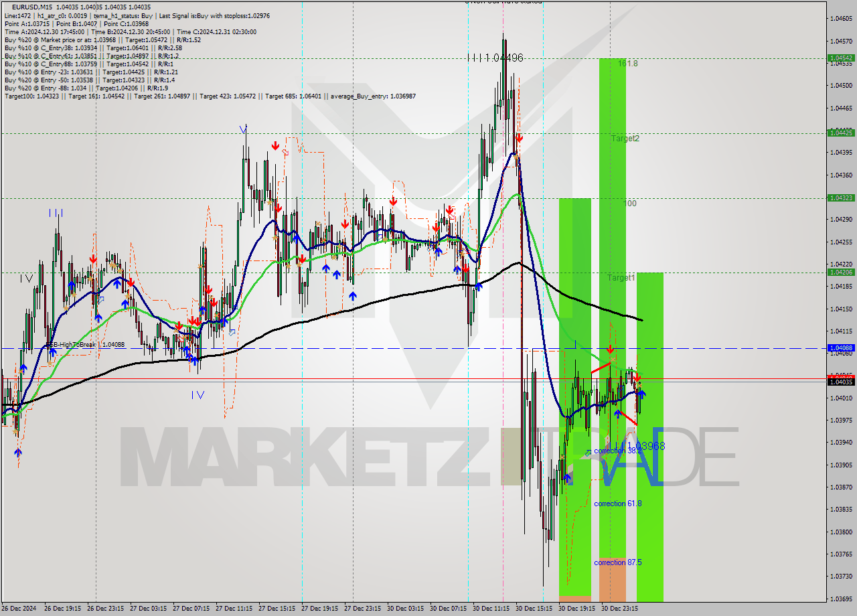
Task: Click the I I I 1.04496 peak label
Action: (495, 58)
